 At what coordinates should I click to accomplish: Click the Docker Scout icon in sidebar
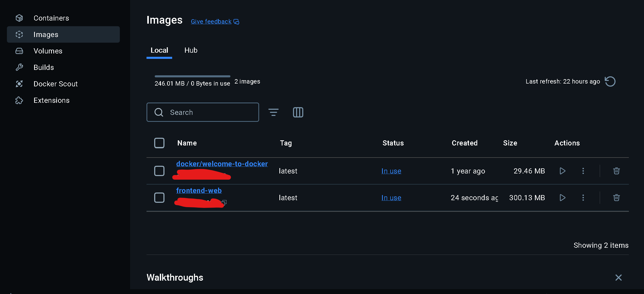(x=19, y=84)
